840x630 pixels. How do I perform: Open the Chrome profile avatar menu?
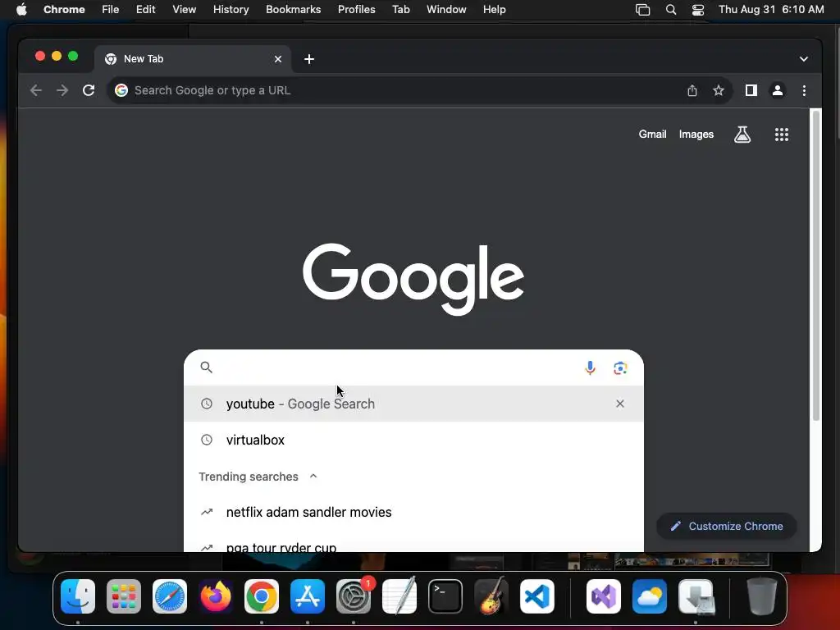click(778, 90)
